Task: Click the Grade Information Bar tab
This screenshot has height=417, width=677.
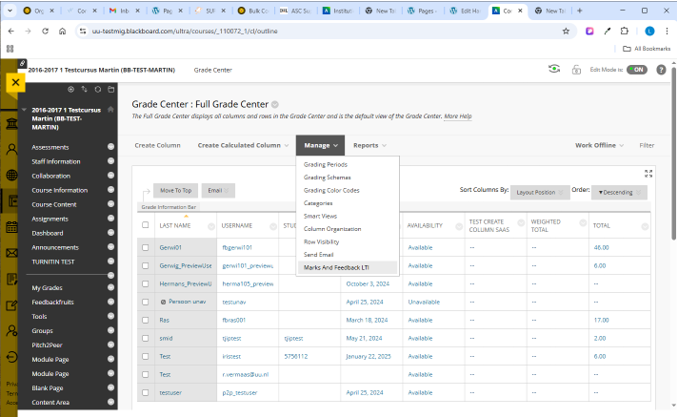Action: pos(168,207)
